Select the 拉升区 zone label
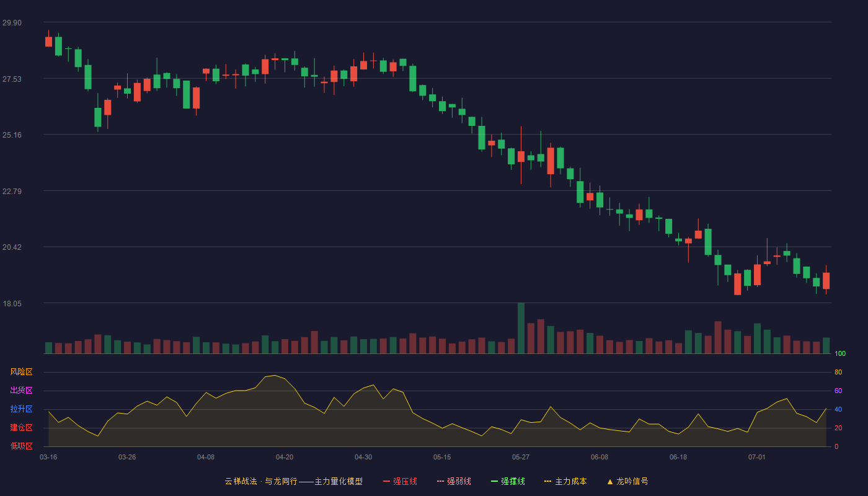 tap(21, 409)
